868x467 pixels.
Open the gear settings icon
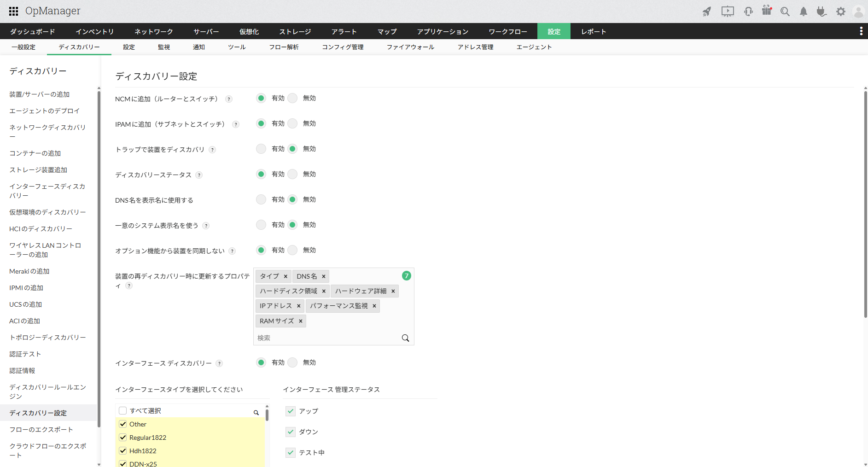[x=841, y=12]
